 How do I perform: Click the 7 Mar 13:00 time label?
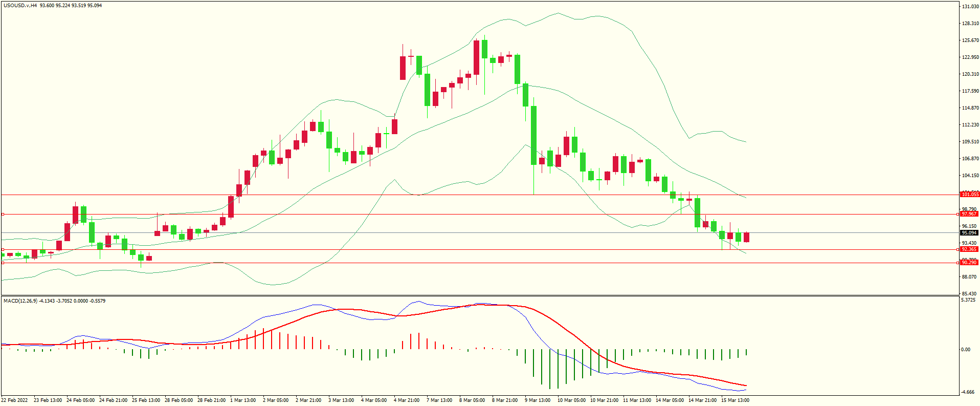tap(439, 400)
